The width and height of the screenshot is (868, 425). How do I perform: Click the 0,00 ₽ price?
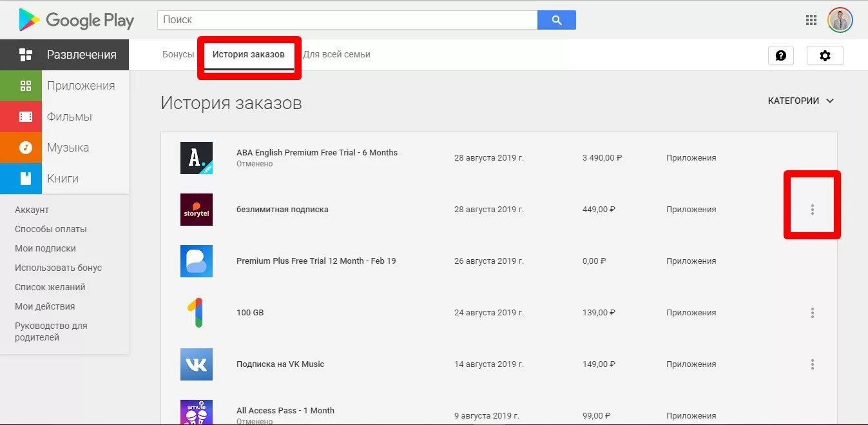(594, 261)
